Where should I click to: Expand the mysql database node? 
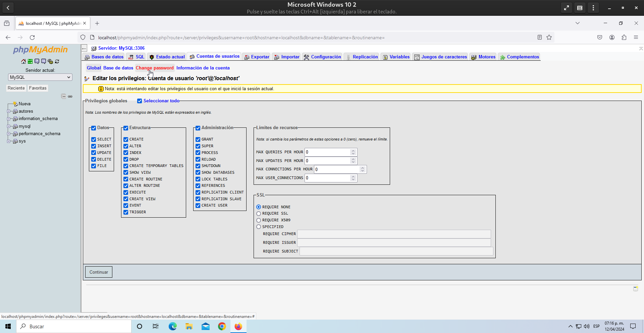coord(9,126)
